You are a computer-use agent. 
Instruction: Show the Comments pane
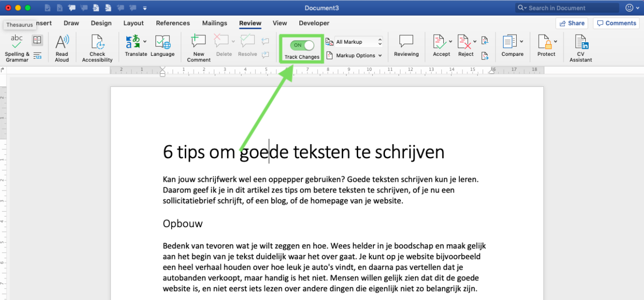pyautogui.click(x=616, y=23)
